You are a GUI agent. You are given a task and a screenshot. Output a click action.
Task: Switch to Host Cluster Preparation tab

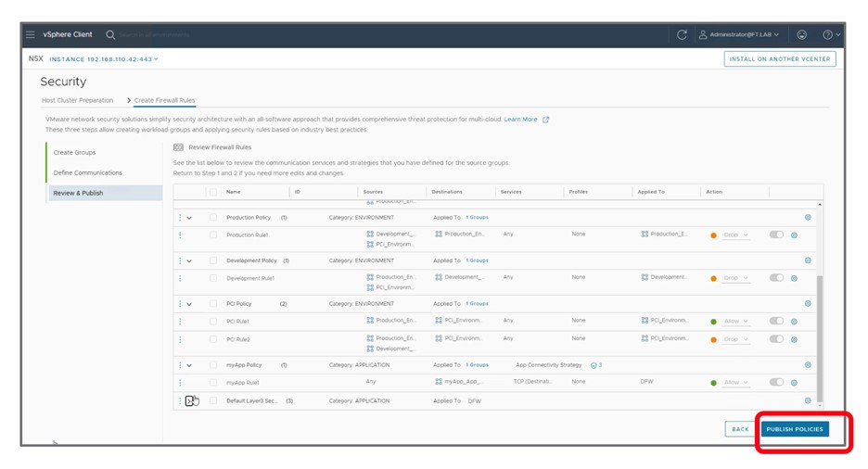(x=78, y=100)
